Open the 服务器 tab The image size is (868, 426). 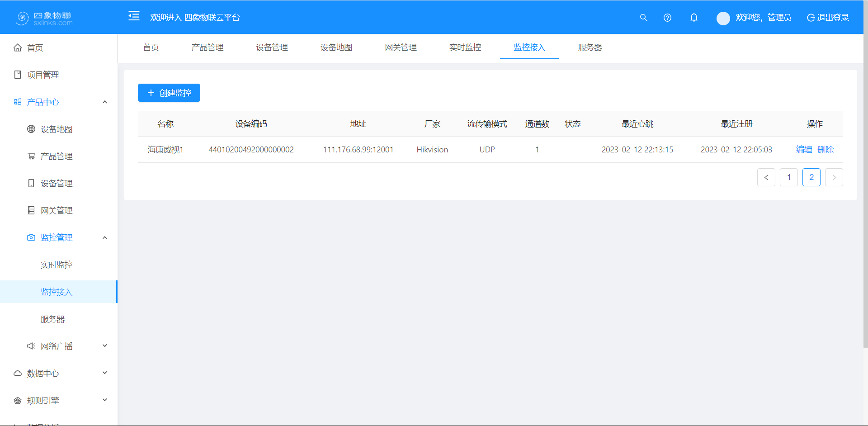(590, 47)
